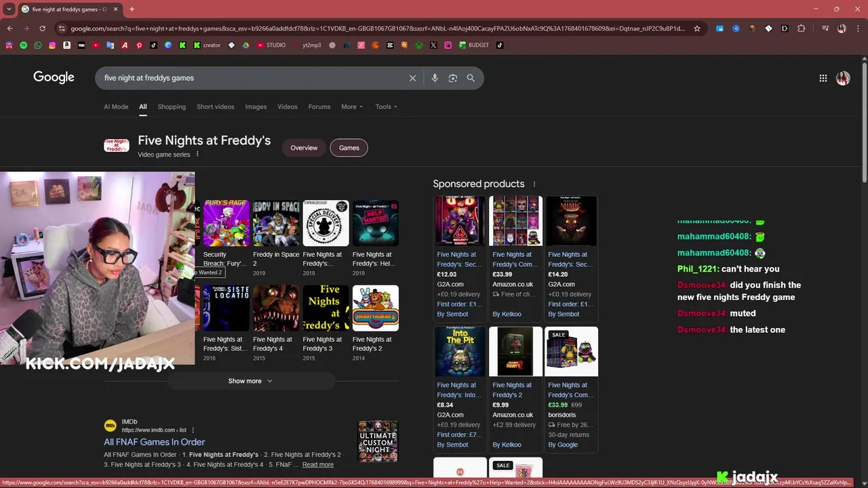Image resolution: width=868 pixels, height=488 pixels.
Task: Open Freddy in Space 2 game card
Action: 276,238
